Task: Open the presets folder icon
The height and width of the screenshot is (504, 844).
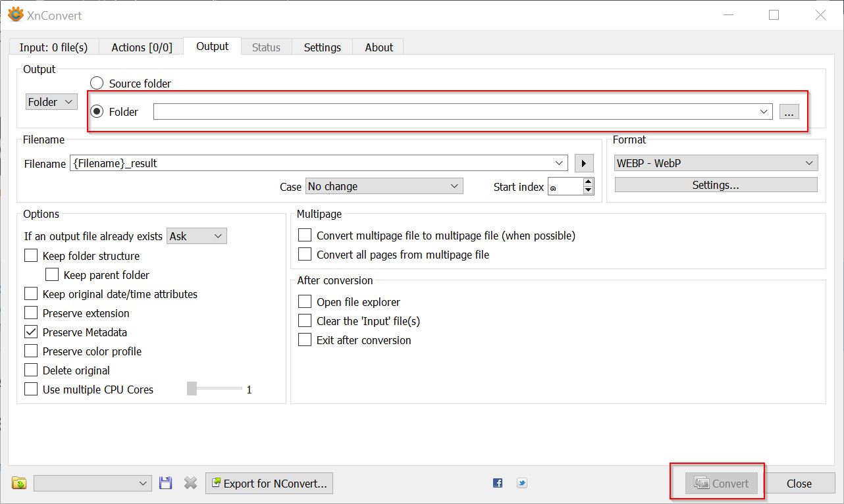Action: coord(19,484)
